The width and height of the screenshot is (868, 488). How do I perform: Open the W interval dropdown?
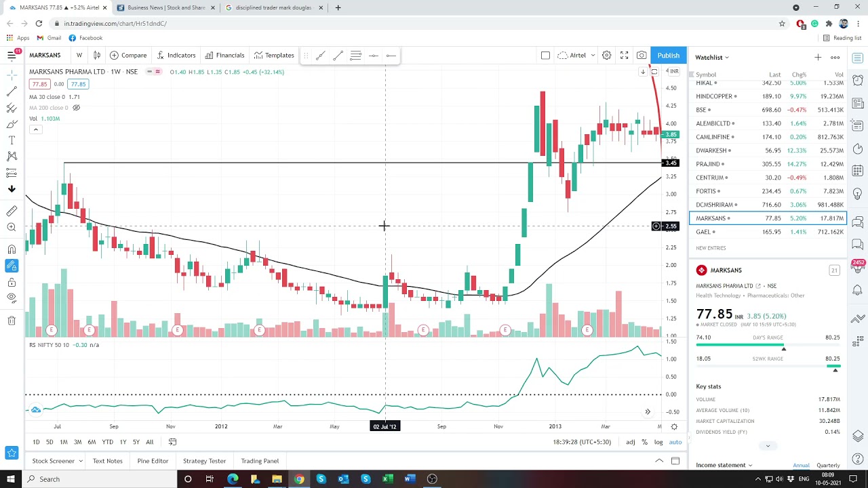[79, 55]
